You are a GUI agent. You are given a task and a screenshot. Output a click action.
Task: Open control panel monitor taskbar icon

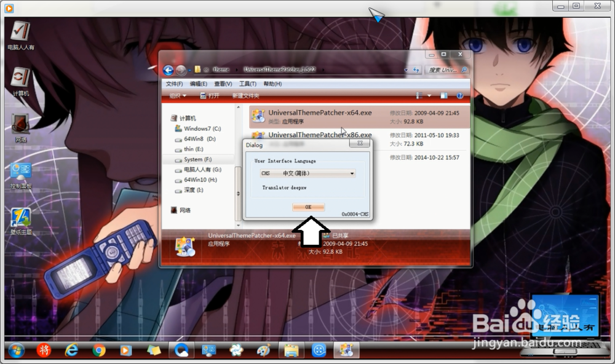tap(208, 350)
